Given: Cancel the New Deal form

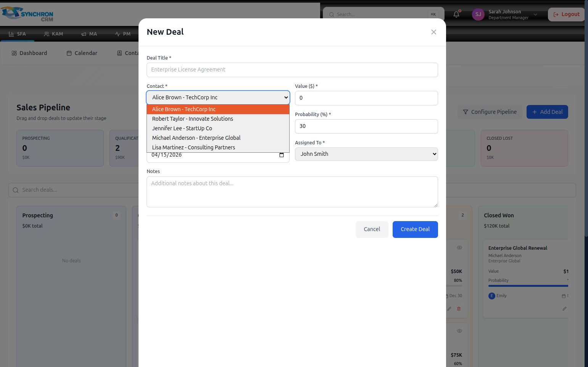Looking at the screenshot, I should point(372,230).
